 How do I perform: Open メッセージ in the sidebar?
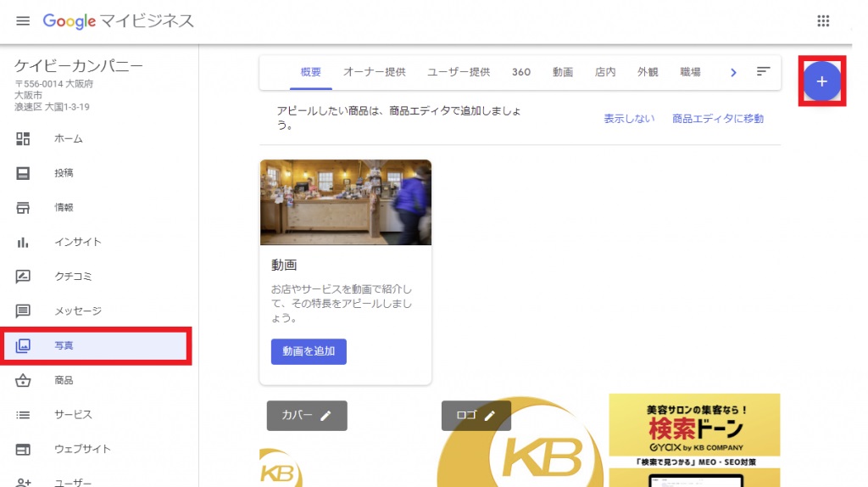coord(77,311)
